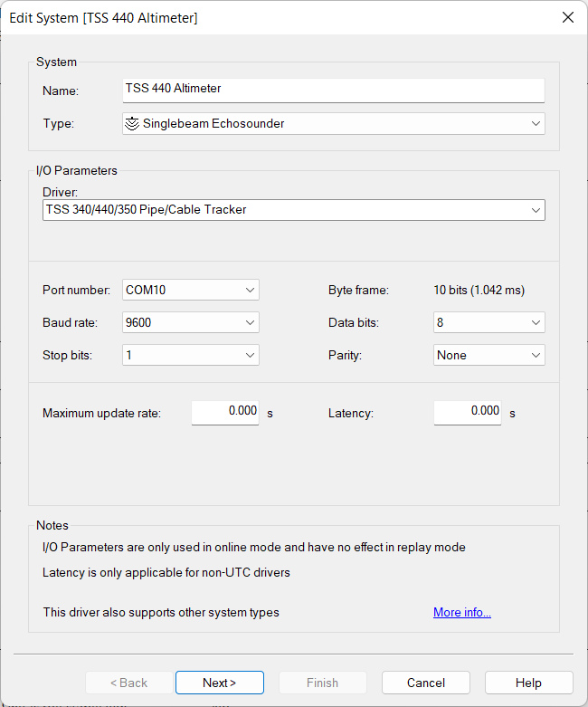Expand the Baud rate dropdown

coord(191,322)
